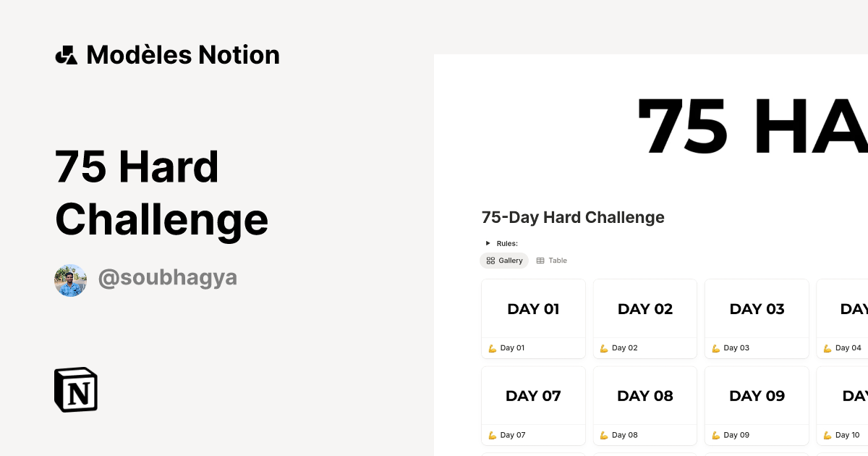Open the Day 07 card

click(533, 405)
